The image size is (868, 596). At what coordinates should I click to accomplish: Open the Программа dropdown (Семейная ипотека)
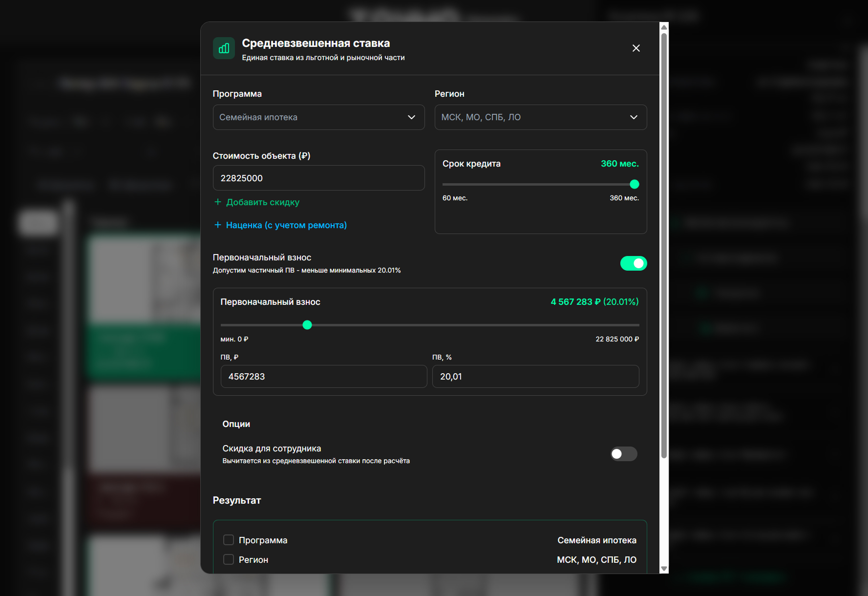[x=318, y=117]
